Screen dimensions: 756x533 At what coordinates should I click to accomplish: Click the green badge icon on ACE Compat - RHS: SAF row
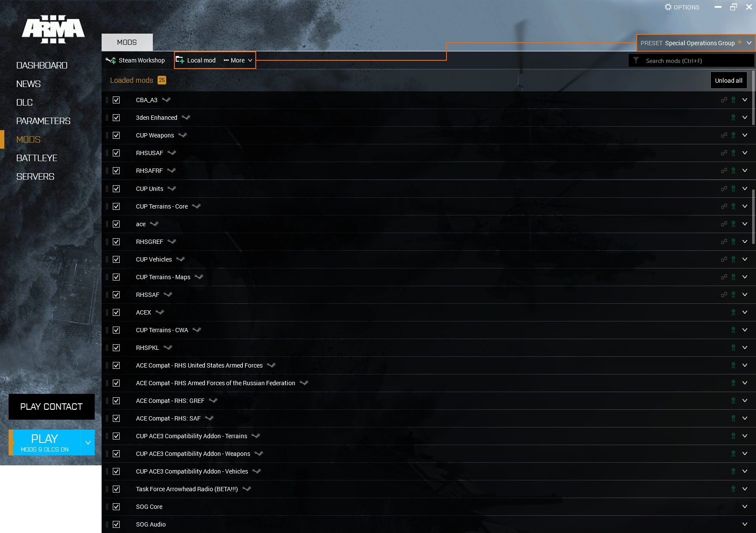pyautogui.click(x=733, y=418)
